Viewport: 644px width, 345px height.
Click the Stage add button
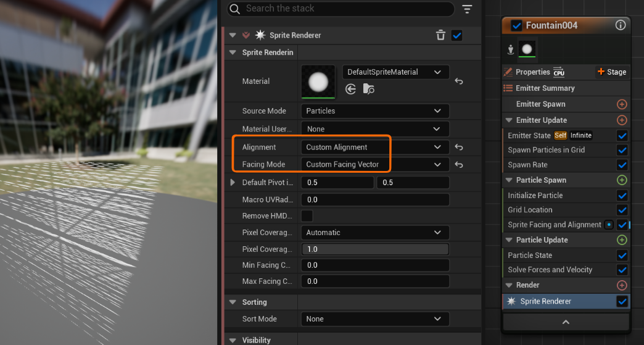pos(612,72)
